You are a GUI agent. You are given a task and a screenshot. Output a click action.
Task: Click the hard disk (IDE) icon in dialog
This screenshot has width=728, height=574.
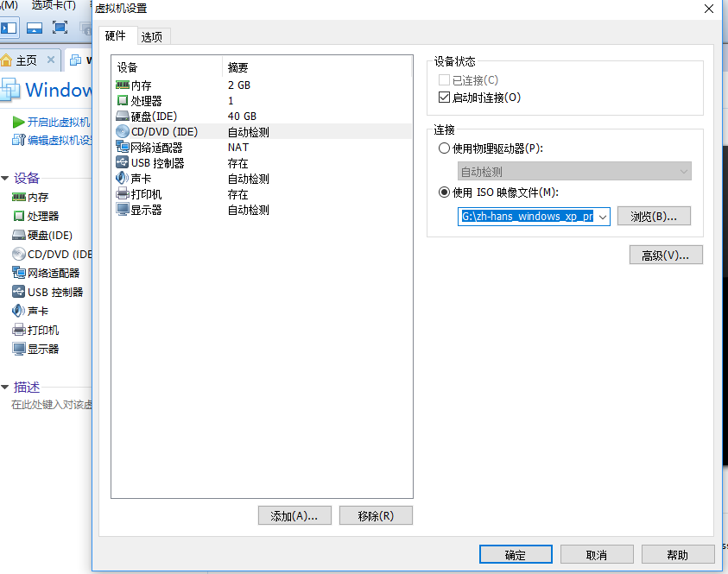click(x=123, y=116)
